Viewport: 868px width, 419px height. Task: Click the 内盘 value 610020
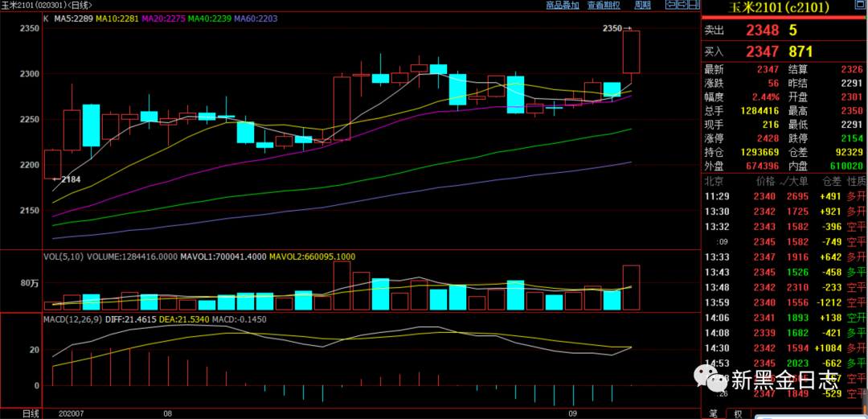click(x=847, y=166)
